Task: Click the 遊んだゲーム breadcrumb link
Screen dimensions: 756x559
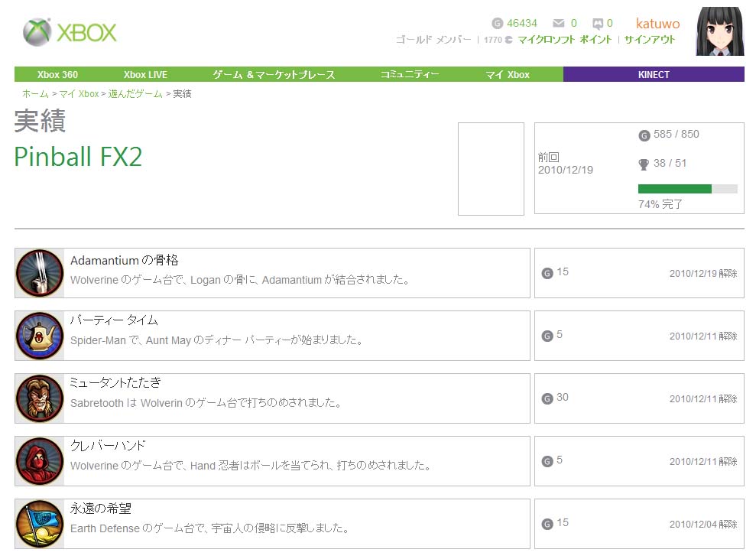Action: point(135,93)
